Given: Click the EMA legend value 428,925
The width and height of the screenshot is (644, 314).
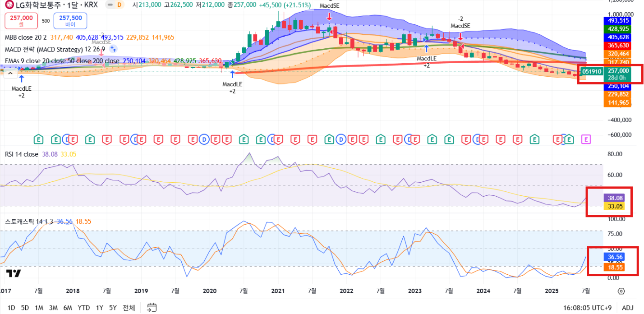Looking at the screenshot, I should [x=185, y=60].
